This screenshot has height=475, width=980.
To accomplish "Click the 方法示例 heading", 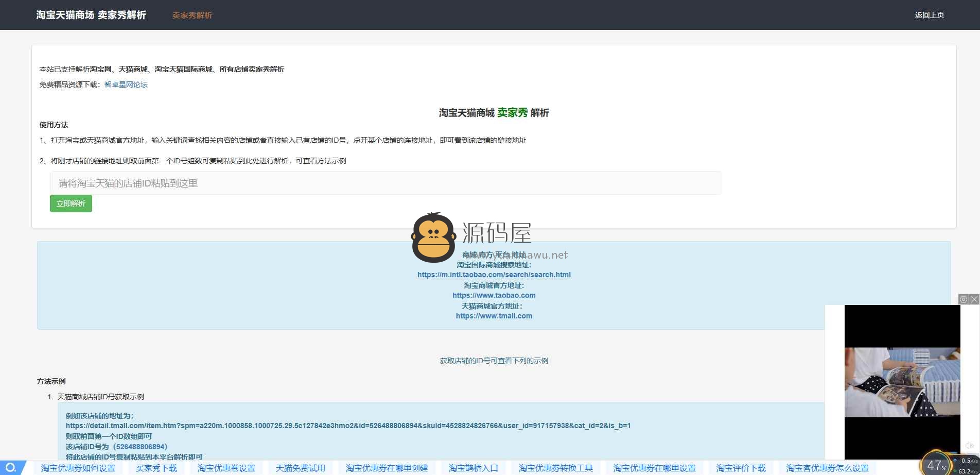I will (51, 381).
